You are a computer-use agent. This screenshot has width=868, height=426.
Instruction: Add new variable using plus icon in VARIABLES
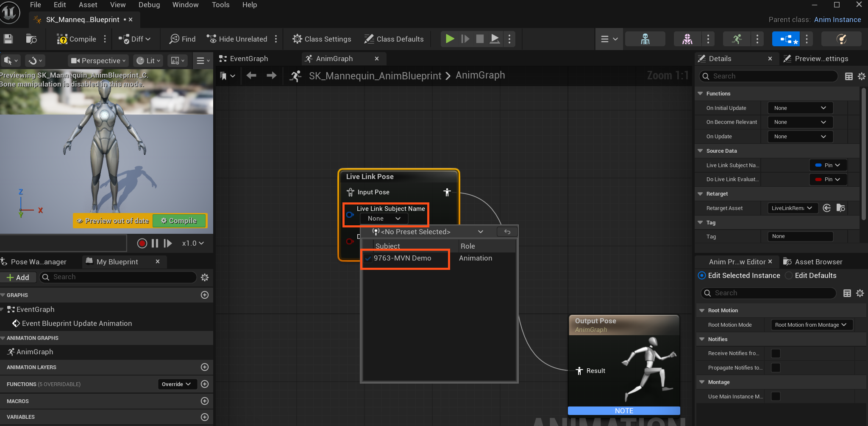click(205, 417)
